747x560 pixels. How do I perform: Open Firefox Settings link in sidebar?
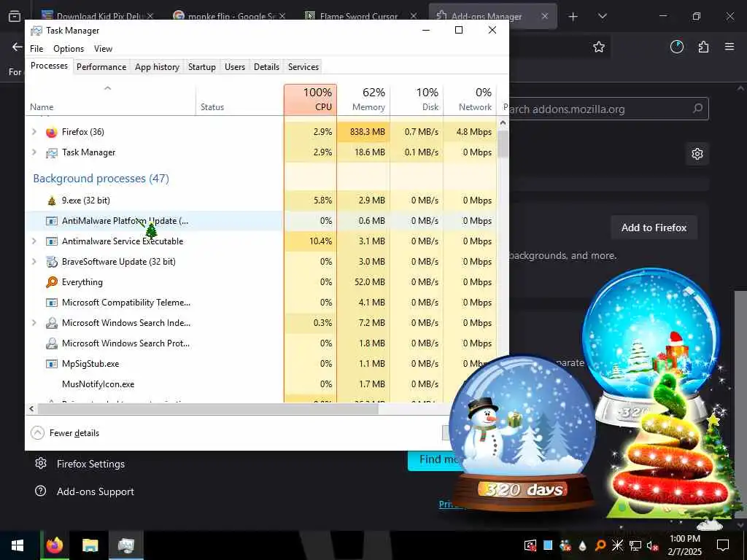pos(80,464)
